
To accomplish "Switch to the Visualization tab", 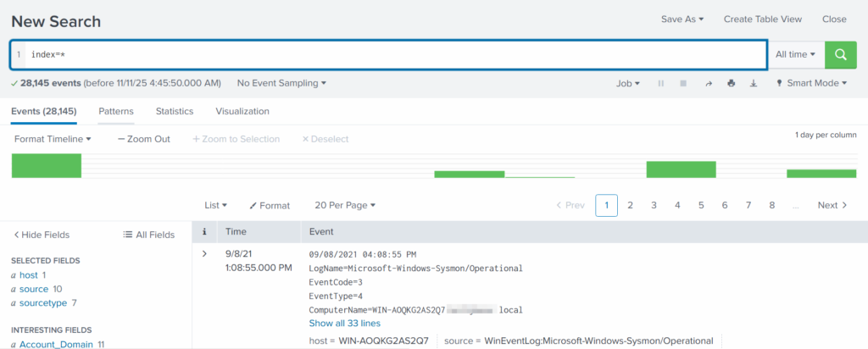I will (242, 111).
